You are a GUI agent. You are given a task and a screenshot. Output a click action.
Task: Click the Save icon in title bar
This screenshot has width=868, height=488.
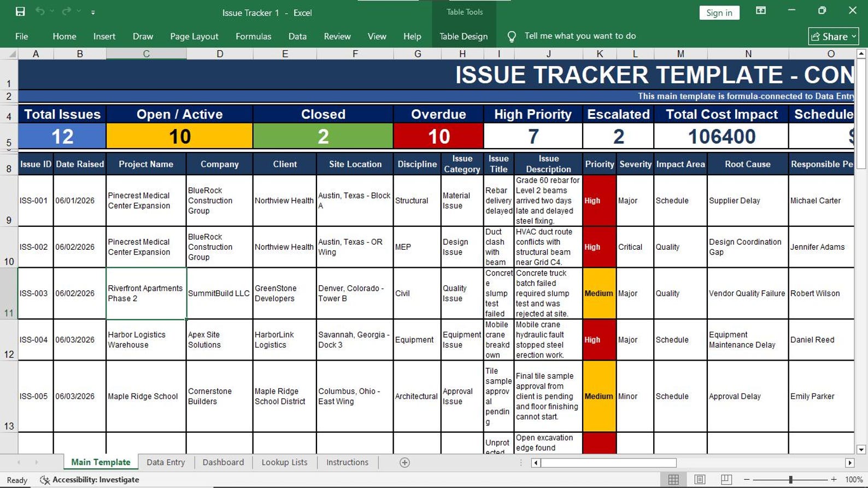[x=20, y=11]
